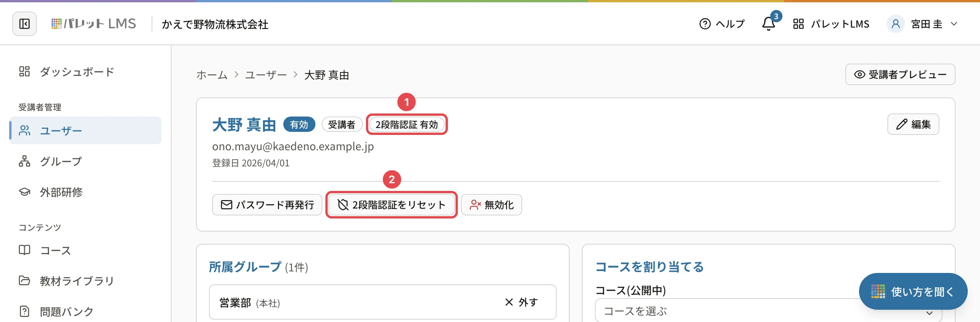Screen dimensions: 980x322
Task: Click the 大野 真由 name heading
Action: [x=244, y=125]
